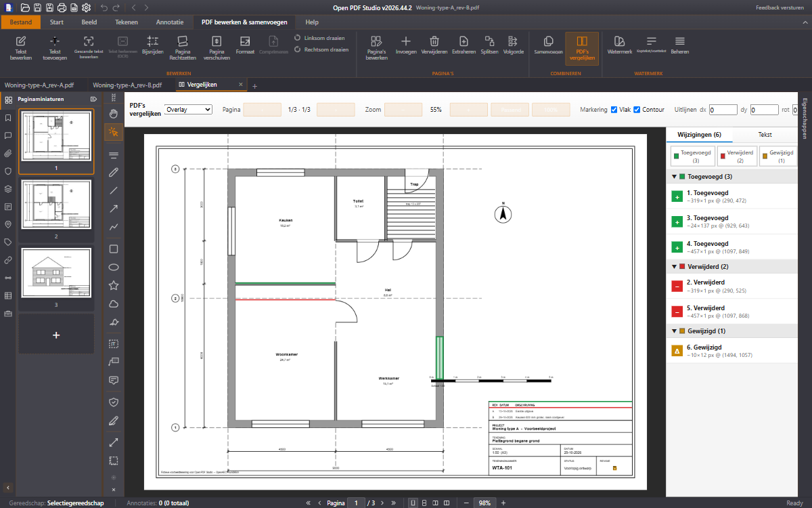
Task: Click the Invoegen page icon
Action: pyautogui.click(x=406, y=45)
